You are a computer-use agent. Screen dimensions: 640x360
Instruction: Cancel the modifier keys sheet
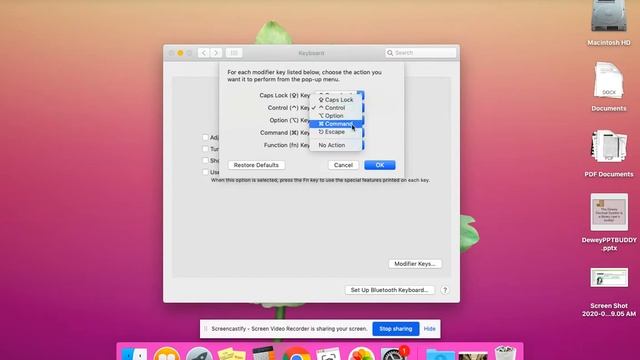(343, 165)
